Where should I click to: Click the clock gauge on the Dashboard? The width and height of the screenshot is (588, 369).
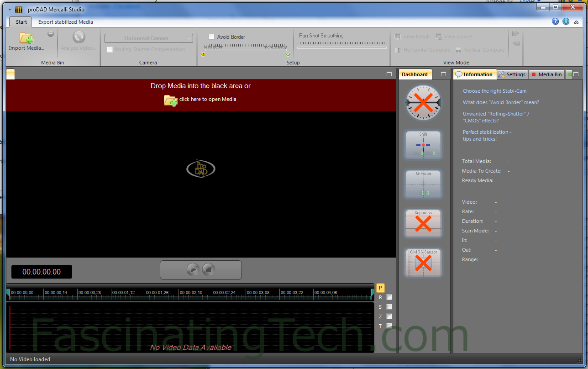pyautogui.click(x=423, y=103)
